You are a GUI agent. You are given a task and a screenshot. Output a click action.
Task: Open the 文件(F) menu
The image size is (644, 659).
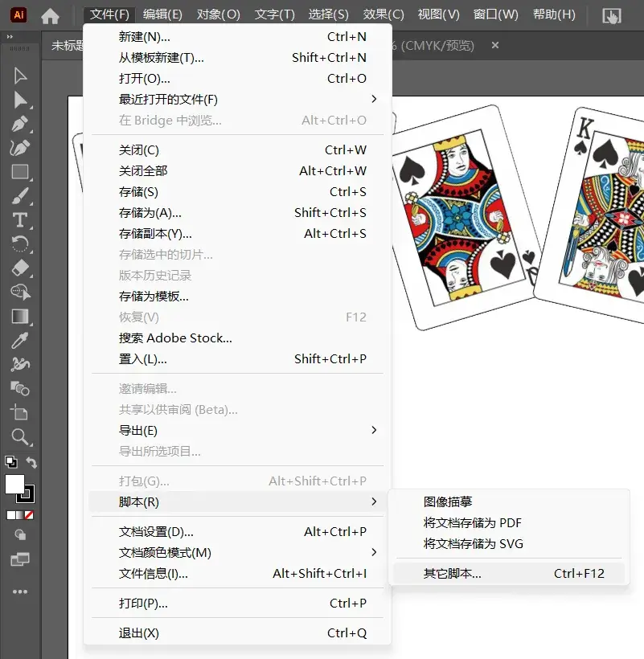[x=109, y=14]
